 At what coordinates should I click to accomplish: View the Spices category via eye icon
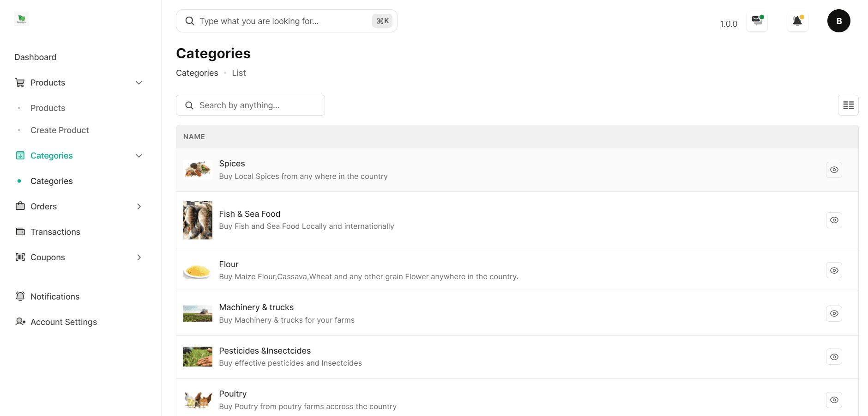(x=834, y=170)
